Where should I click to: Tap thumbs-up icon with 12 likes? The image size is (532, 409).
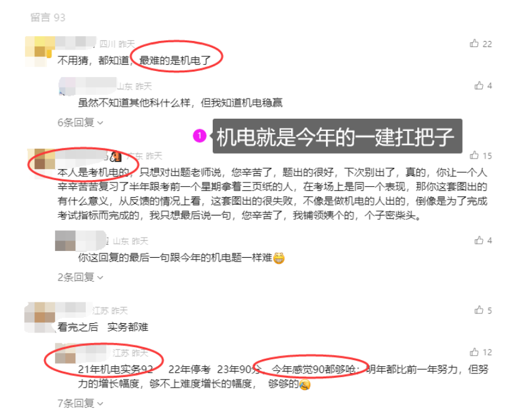(474, 352)
